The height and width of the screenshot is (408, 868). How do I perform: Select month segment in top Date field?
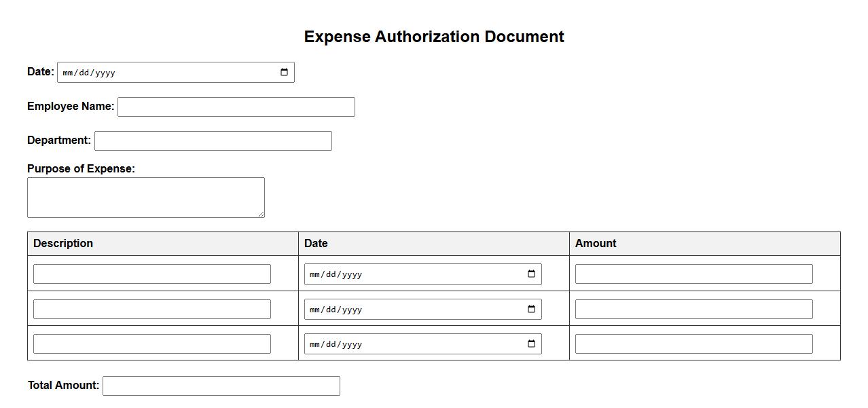pyautogui.click(x=67, y=73)
